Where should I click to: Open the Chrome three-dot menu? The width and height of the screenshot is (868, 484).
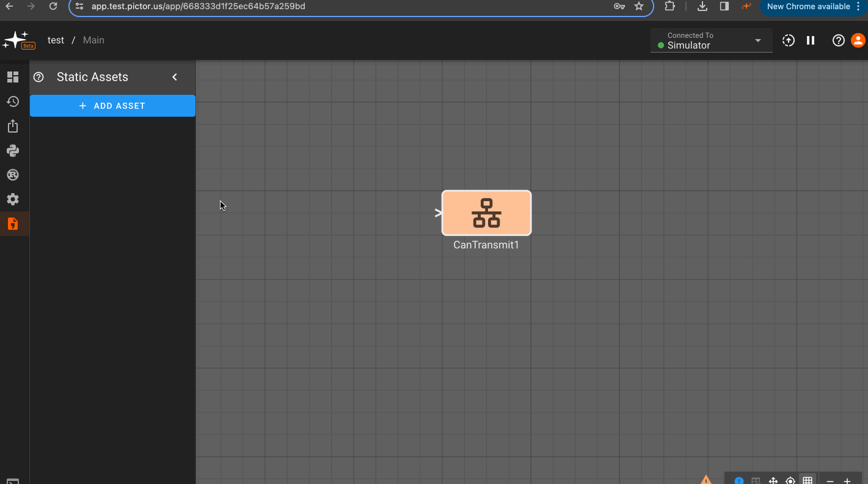858,6
